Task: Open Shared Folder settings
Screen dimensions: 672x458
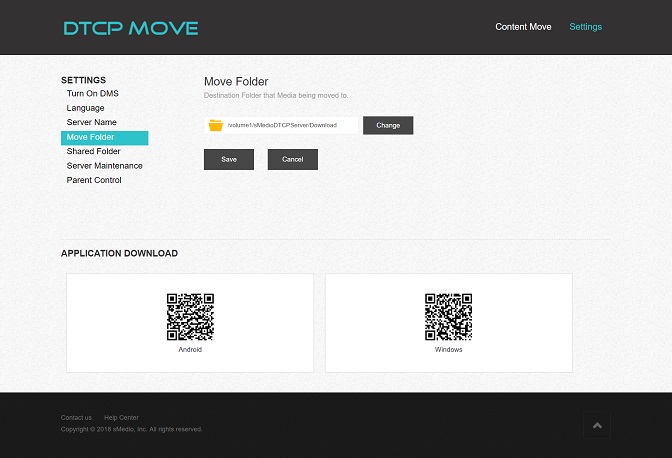Action: 93,151
